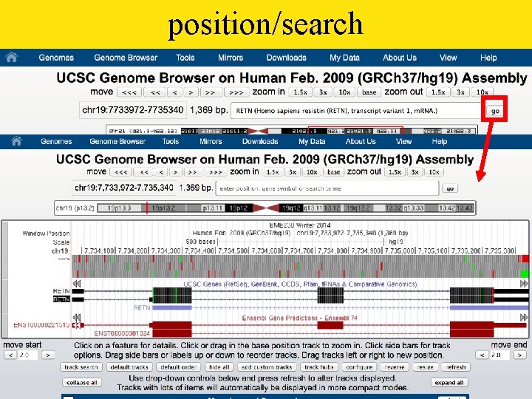Click the zoom in 3x button in the lower browser

[x=293, y=172]
